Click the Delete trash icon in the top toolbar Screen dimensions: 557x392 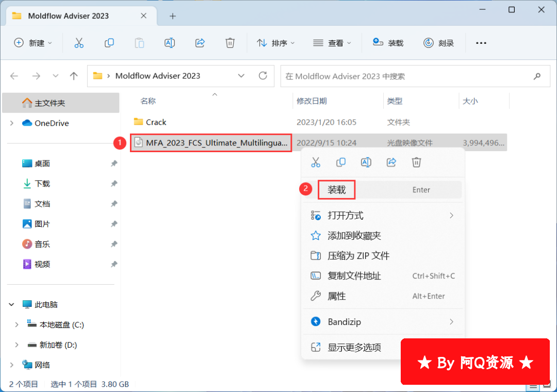(x=230, y=43)
